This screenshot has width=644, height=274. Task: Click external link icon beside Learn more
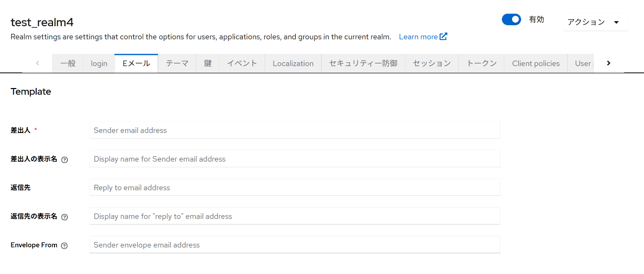(444, 37)
